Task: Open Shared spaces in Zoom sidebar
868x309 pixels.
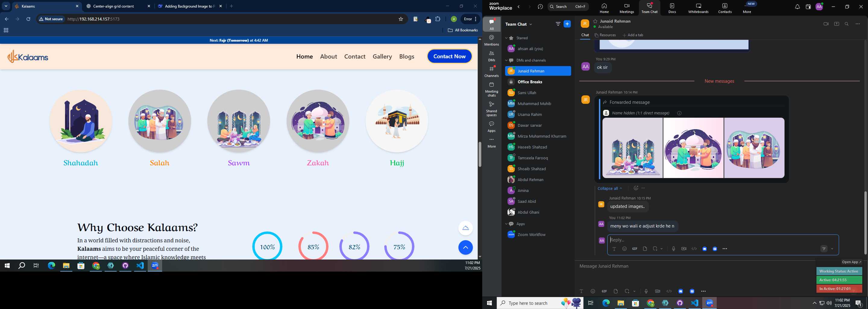Action: pos(492,109)
